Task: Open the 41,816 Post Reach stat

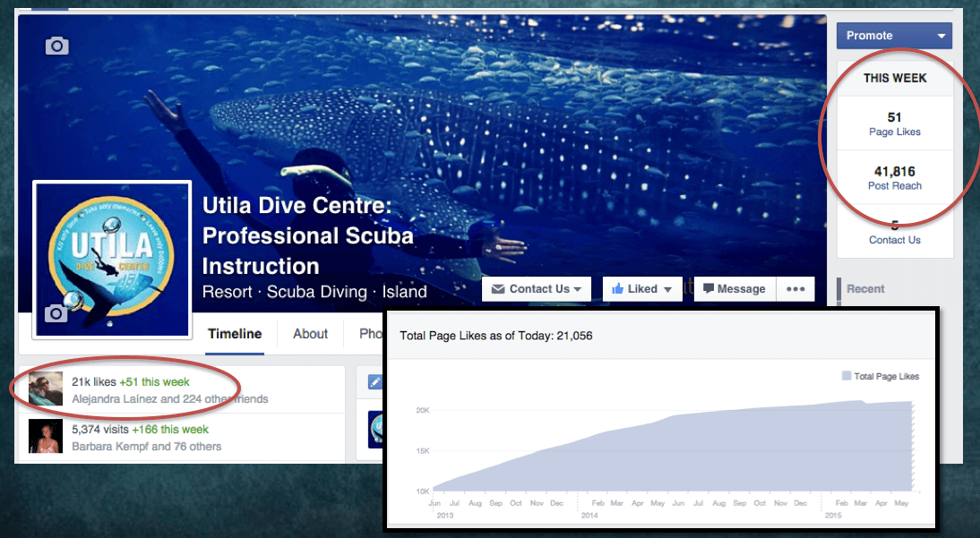Action: [x=894, y=177]
